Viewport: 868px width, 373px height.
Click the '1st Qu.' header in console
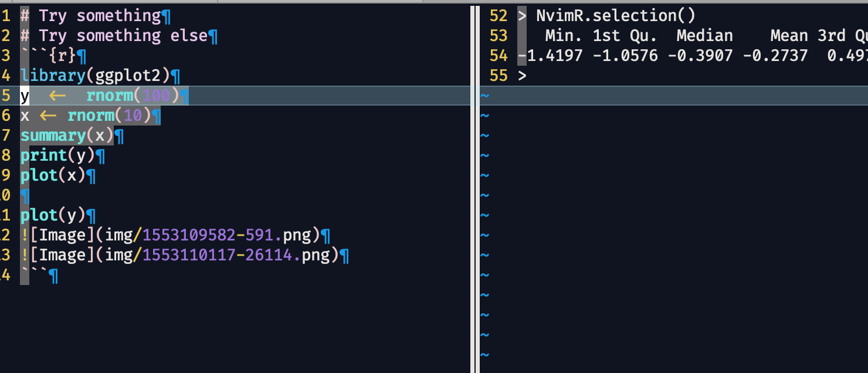625,35
